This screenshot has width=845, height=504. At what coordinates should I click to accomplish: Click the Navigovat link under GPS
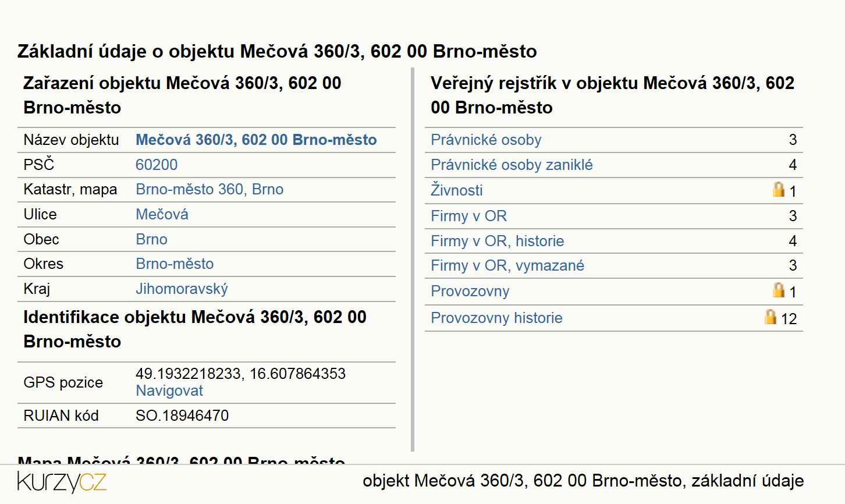pyautogui.click(x=169, y=391)
